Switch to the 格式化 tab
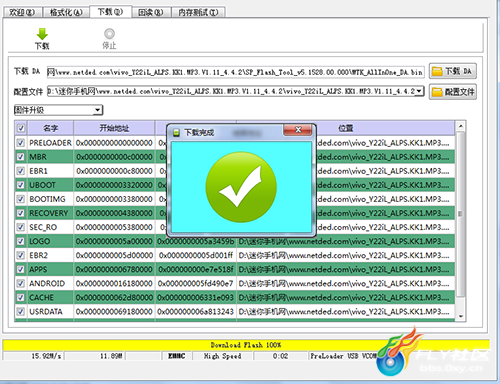The height and width of the screenshot is (384, 500). coord(66,12)
